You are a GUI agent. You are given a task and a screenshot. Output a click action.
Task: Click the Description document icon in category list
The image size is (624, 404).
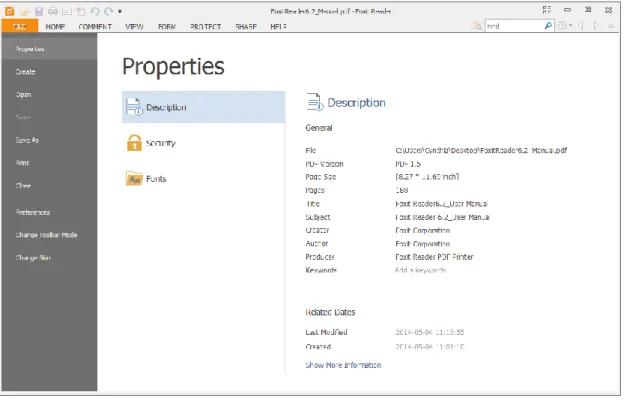(x=134, y=107)
